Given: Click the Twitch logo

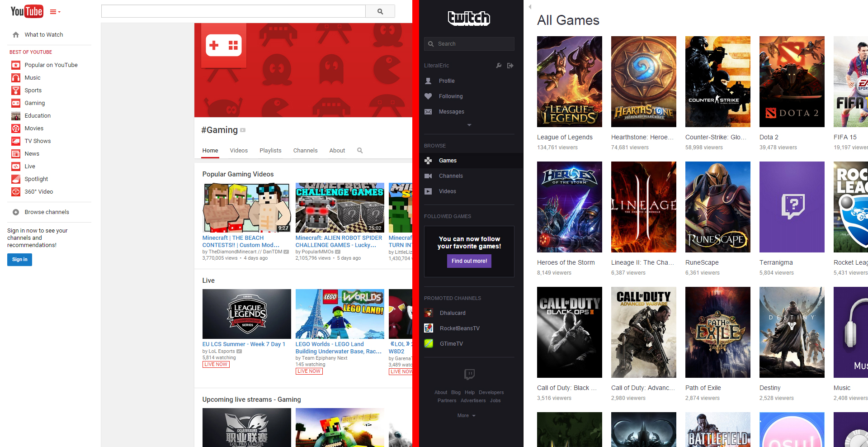Looking at the screenshot, I should [469, 18].
